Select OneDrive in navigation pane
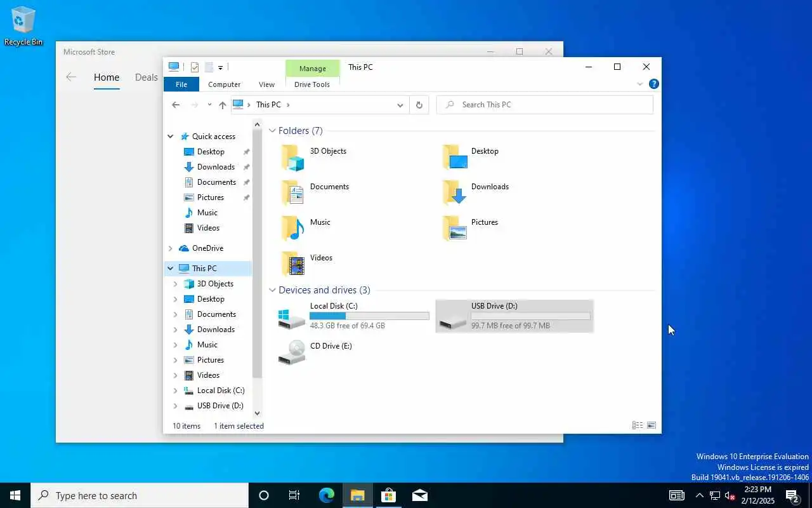 click(x=207, y=248)
